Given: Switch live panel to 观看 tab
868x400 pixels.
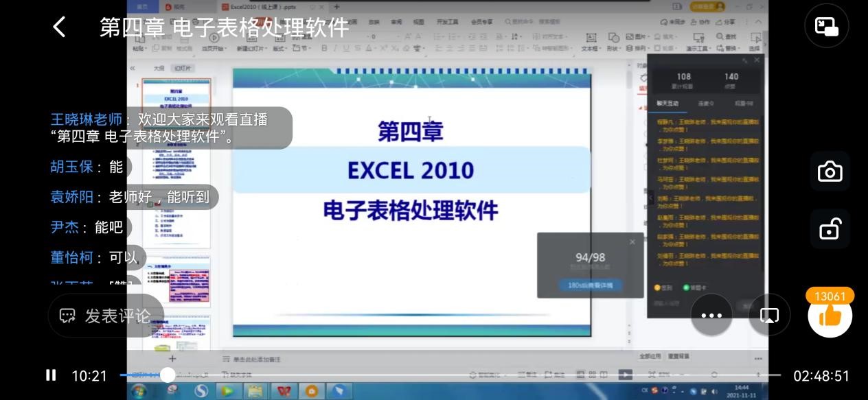Looking at the screenshot, I should tap(744, 104).
